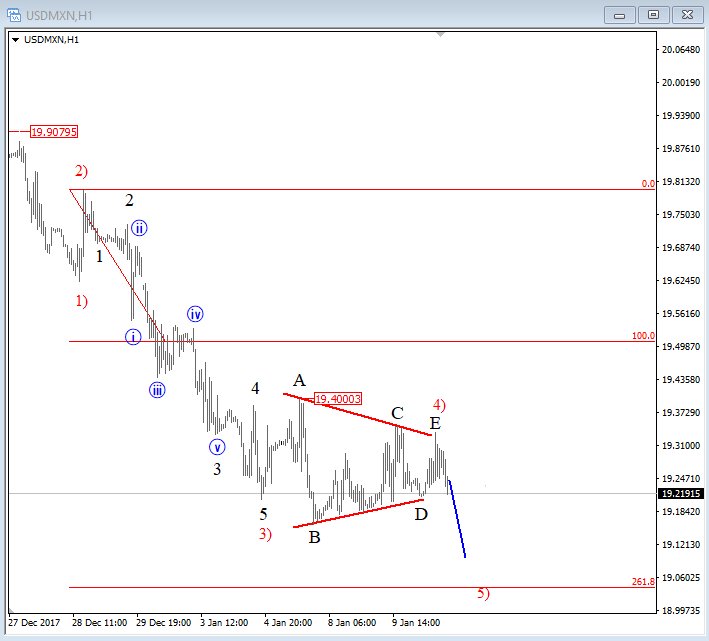This screenshot has height=641, width=709.
Task: Click the blue circled v wave label
Action: click(x=217, y=447)
